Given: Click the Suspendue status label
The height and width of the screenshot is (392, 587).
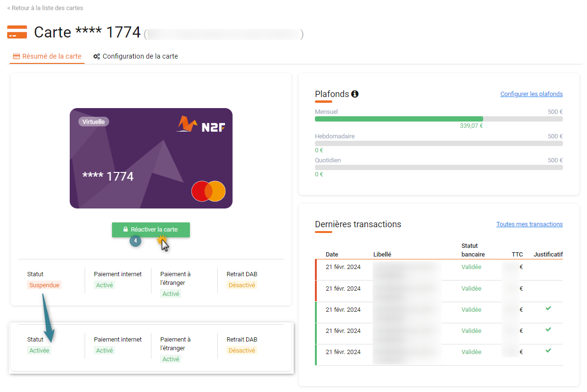Looking at the screenshot, I should point(44,285).
